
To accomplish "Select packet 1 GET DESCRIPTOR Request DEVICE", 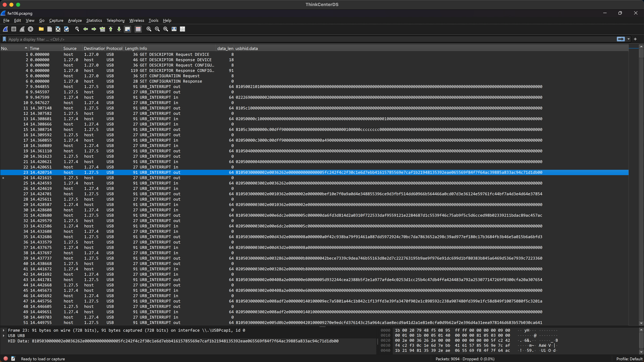I will [x=314, y=54].
